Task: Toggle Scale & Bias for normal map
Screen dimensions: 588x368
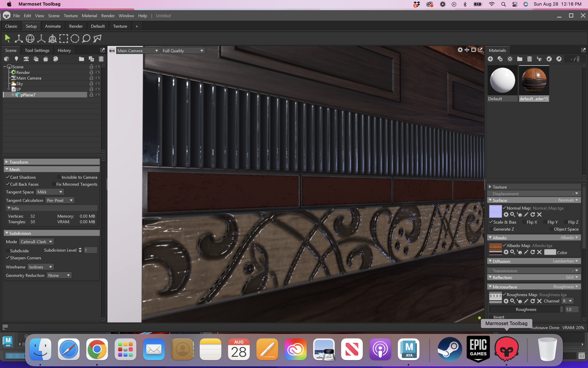Action: pyautogui.click(x=491, y=222)
